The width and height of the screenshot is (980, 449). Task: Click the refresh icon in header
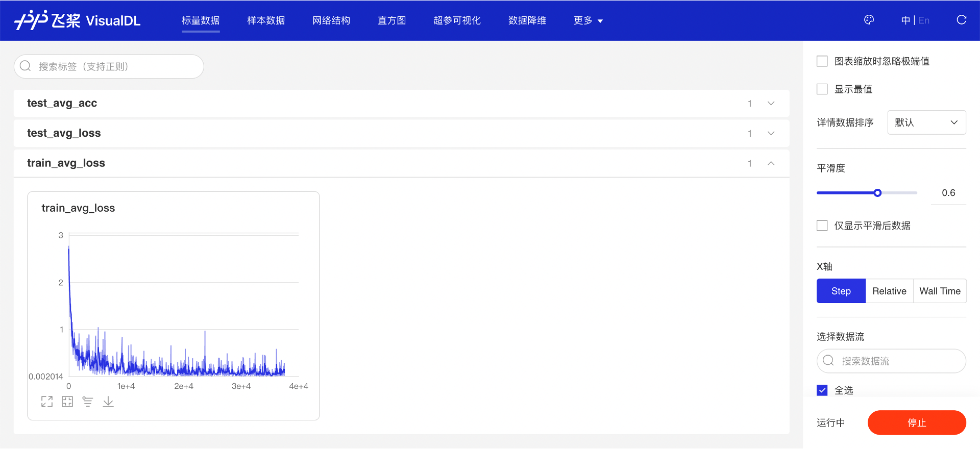click(x=961, y=20)
